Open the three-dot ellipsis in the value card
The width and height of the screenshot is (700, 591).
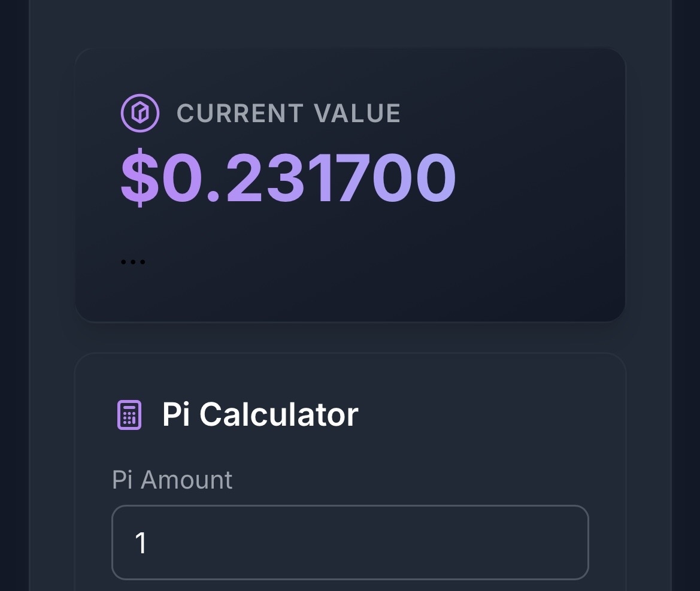(133, 262)
